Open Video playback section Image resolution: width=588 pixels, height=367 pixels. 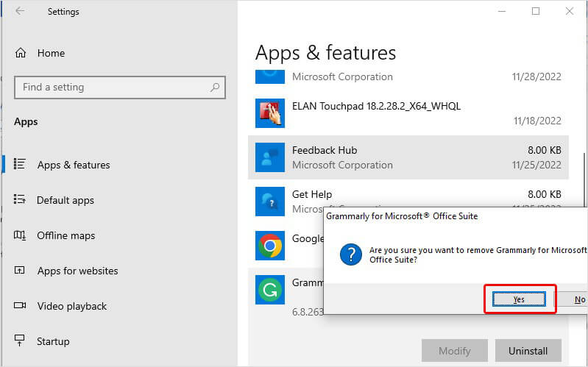point(72,306)
